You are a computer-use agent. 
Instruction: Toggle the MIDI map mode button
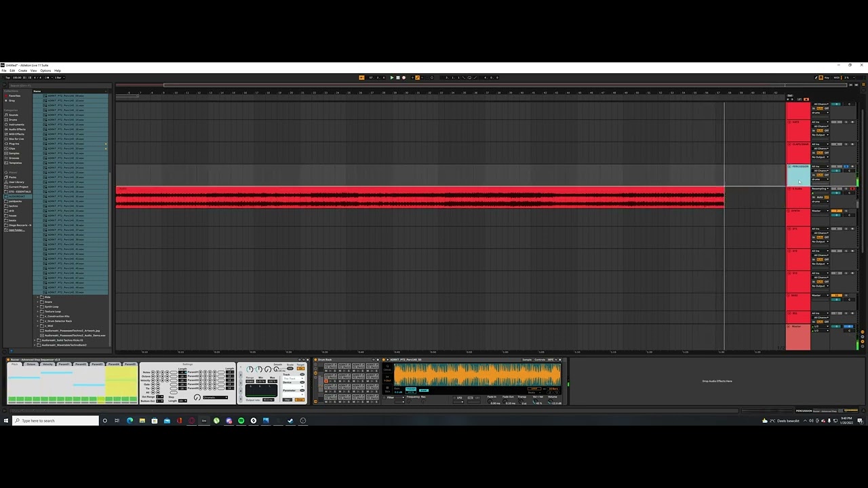[x=837, y=77]
